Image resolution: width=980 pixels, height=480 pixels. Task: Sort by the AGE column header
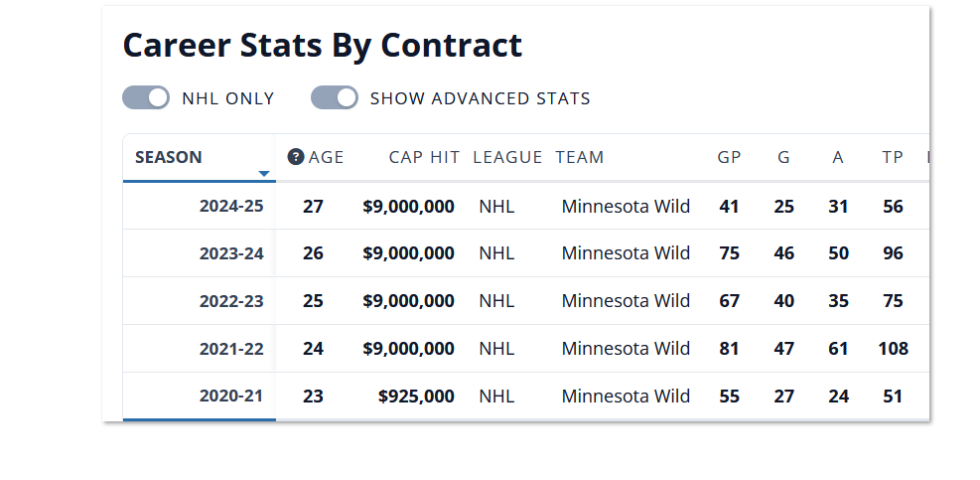pos(326,157)
